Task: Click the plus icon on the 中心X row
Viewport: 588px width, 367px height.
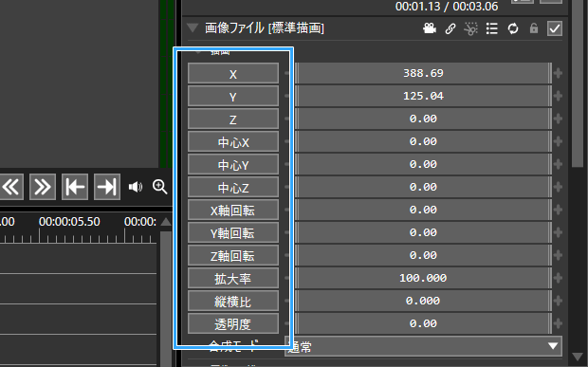Action: [x=558, y=141]
